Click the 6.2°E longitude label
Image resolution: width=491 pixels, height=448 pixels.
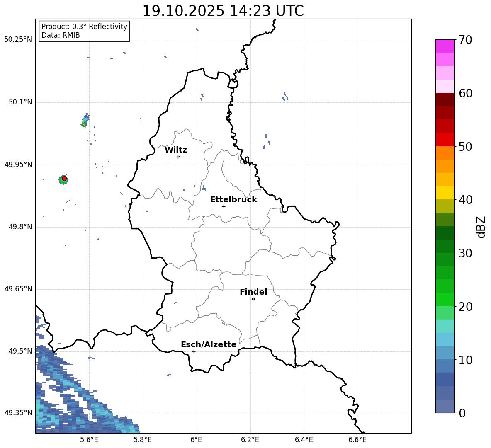(x=250, y=440)
